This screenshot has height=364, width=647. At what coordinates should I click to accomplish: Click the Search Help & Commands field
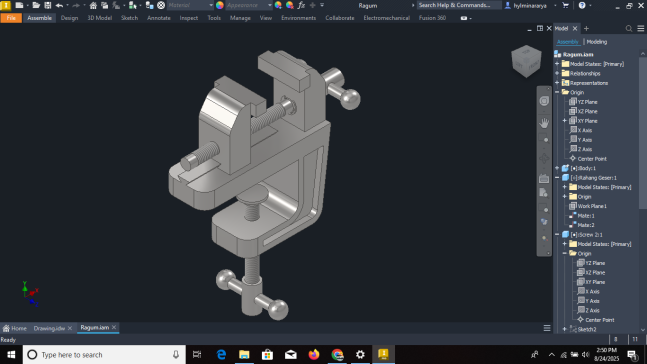pos(458,5)
